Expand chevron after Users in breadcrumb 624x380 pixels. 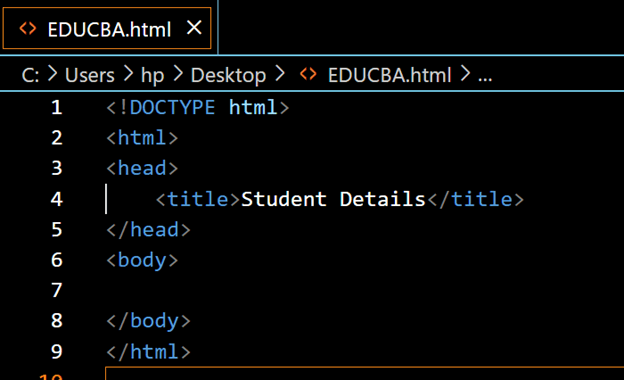[128, 74]
